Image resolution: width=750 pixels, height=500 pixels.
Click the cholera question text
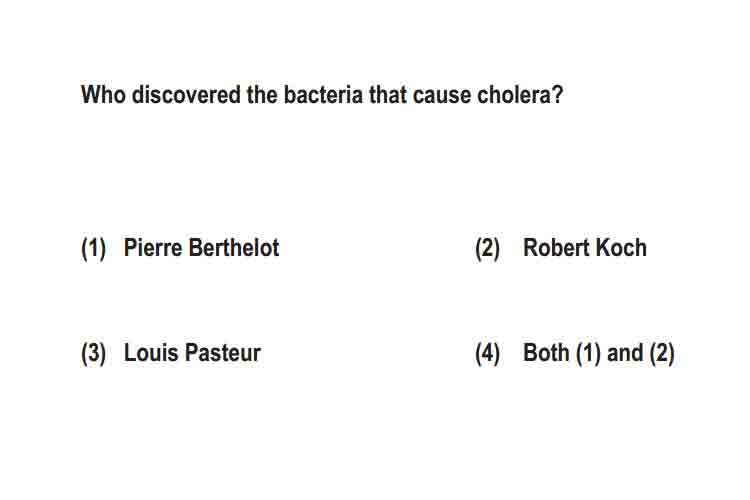click(322, 95)
